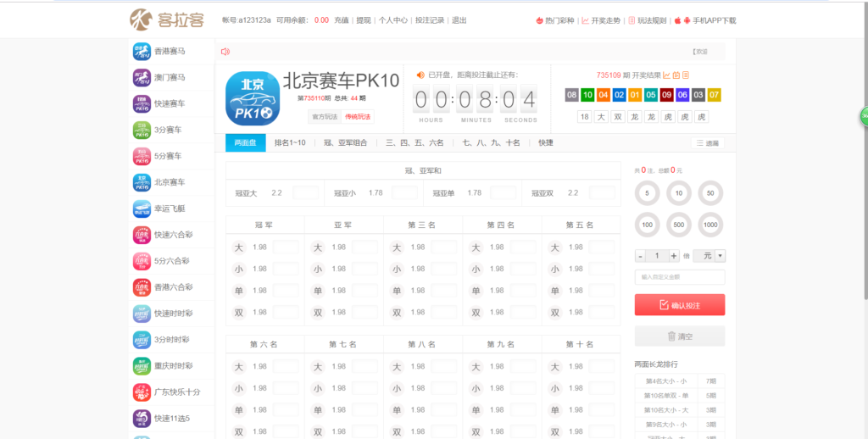Open the 元 currency unit dropdown
Screen dimensions: 868x439
(709, 255)
